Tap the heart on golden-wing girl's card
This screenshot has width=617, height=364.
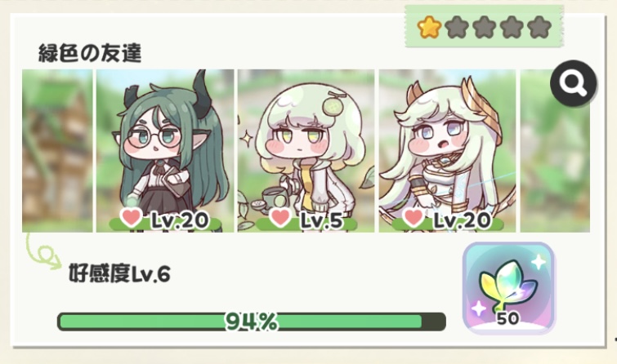click(x=414, y=218)
